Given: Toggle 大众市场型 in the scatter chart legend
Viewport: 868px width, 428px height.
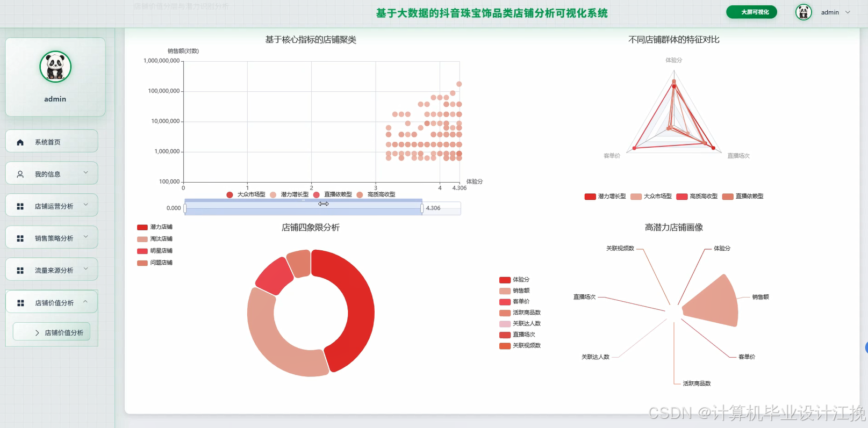Looking at the screenshot, I should tap(246, 194).
